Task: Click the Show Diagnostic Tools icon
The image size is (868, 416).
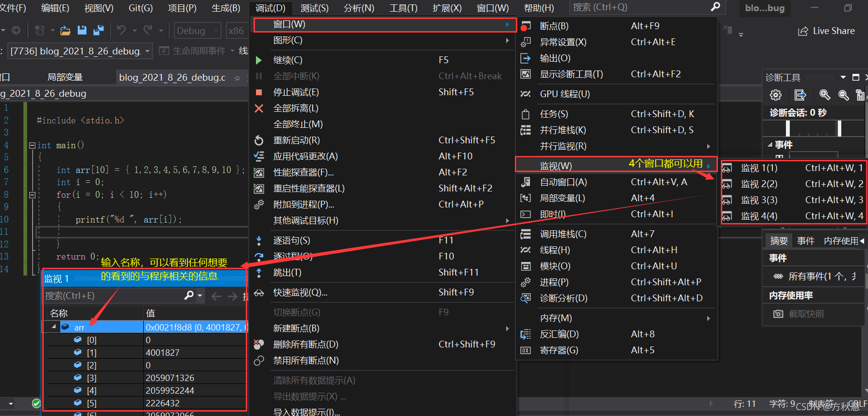Action: (525, 74)
